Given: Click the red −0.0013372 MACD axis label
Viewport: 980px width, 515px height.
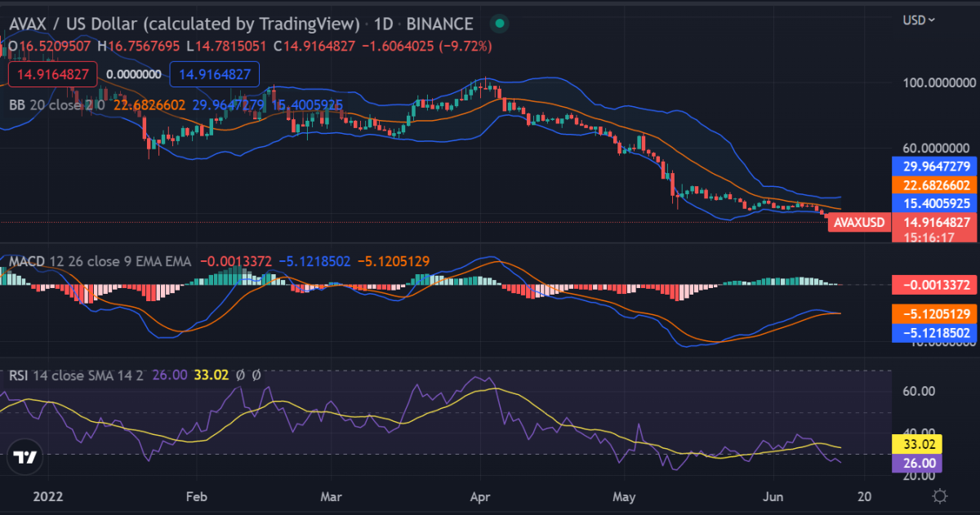Looking at the screenshot, I should tap(933, 285).
